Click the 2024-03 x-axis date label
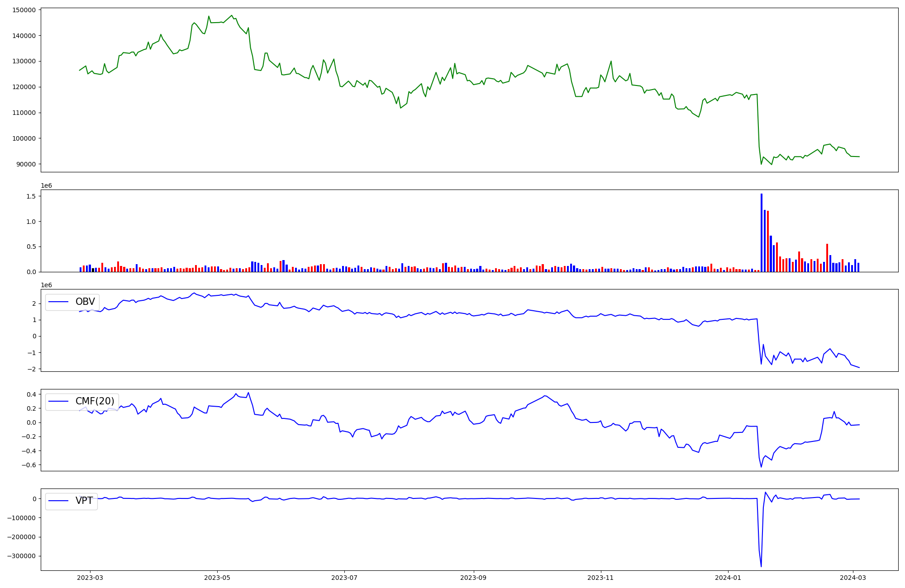 point(853,578)
